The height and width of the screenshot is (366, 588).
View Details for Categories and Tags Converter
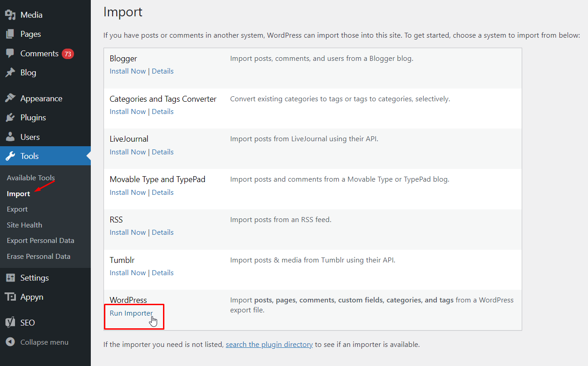tap(163, 112)
